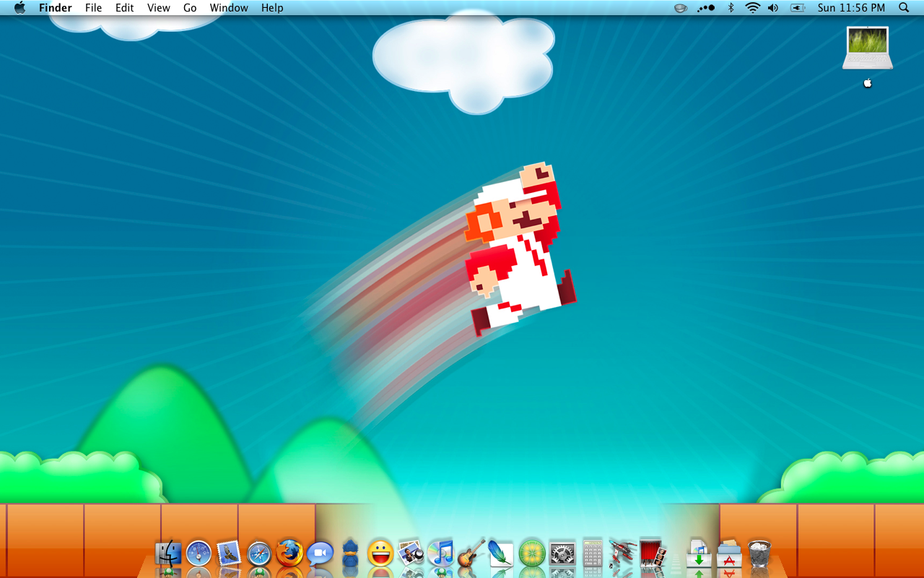This screenshot has width=924, height=578.
Task: Launch Yahoo Messenger smiley icon
Action: [380, 553]
